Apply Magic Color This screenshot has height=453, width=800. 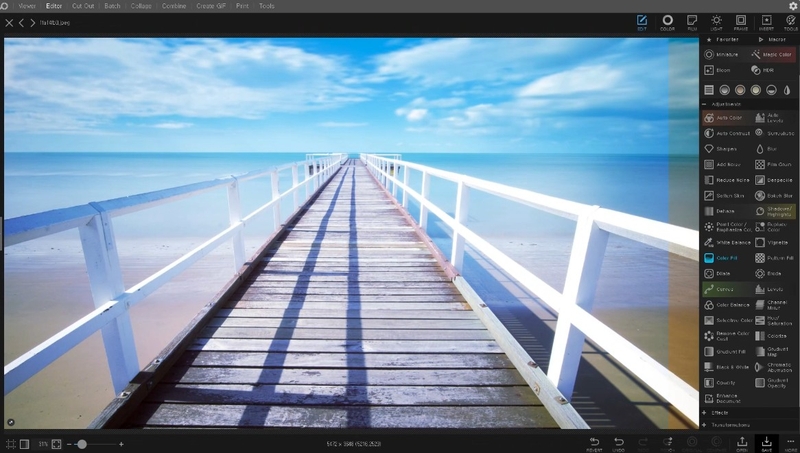[773, 54]
